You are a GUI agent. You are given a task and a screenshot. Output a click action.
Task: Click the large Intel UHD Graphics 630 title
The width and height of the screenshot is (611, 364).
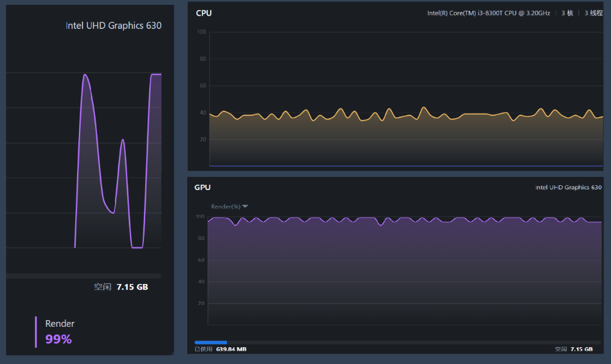pyautogui.click(x=113, y=26)
